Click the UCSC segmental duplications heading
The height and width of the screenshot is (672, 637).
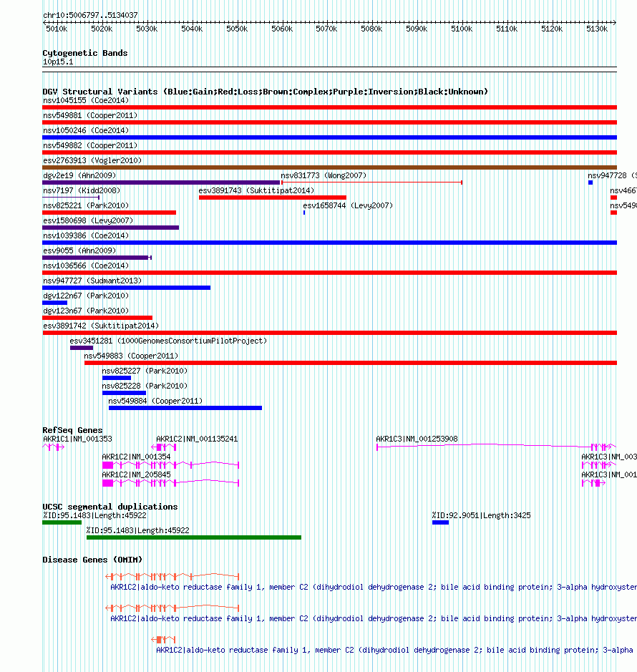pyautogui.click(x=110, y=507)
